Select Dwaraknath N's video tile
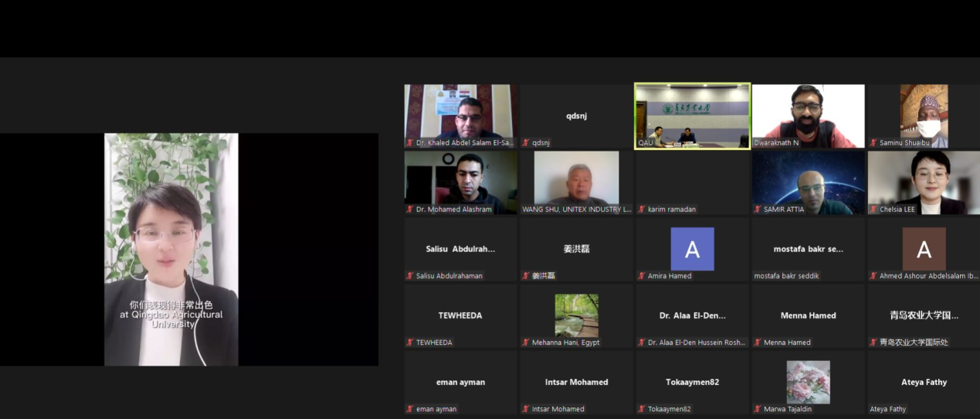 (x=808, y=114)
